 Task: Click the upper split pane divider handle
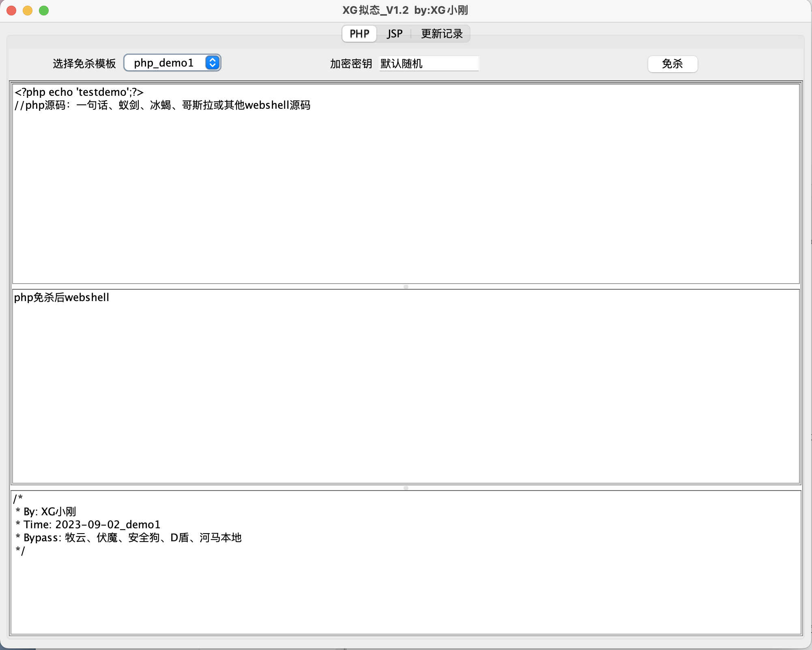click(406, 287)
